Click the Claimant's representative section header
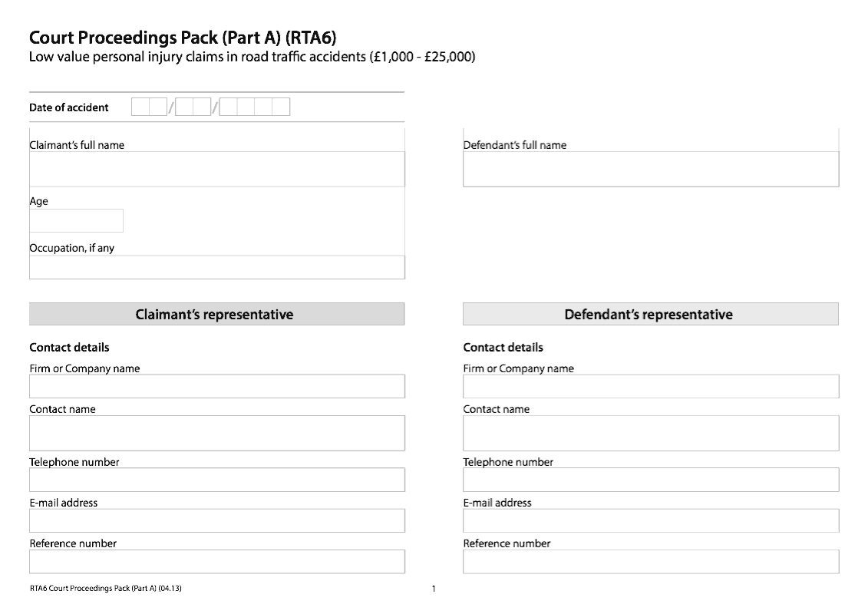The height and width of the screenshot is (614, 868). (x=216, y=315)
